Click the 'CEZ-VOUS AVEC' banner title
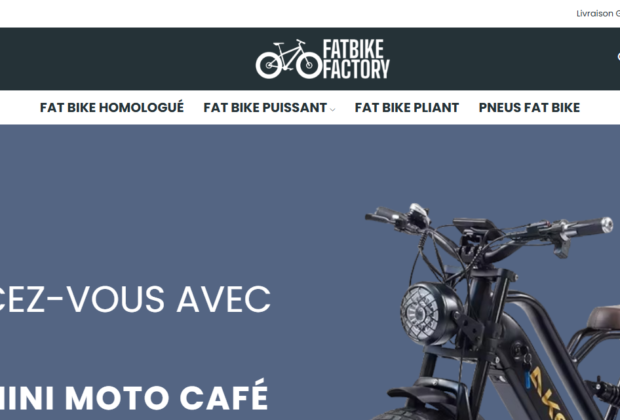 click(x=134, y=299)
